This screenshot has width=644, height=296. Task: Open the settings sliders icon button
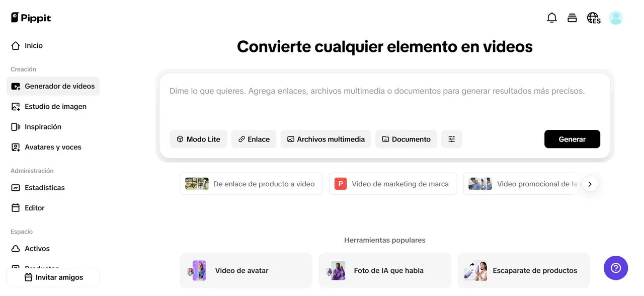451,139
